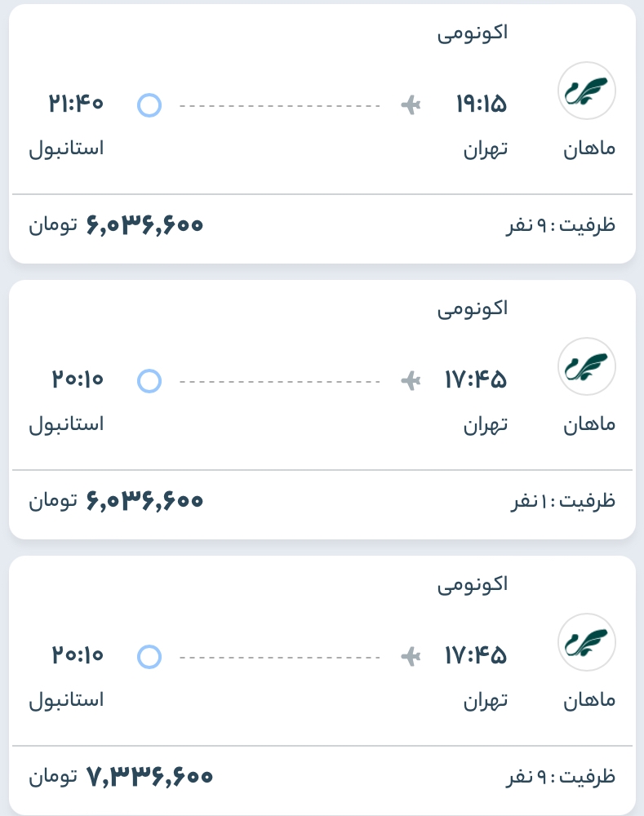Click the Mahan logo on the 7,336,600 toman flight
This screenshot has height=816, width=644.
[x=586, y=643]
